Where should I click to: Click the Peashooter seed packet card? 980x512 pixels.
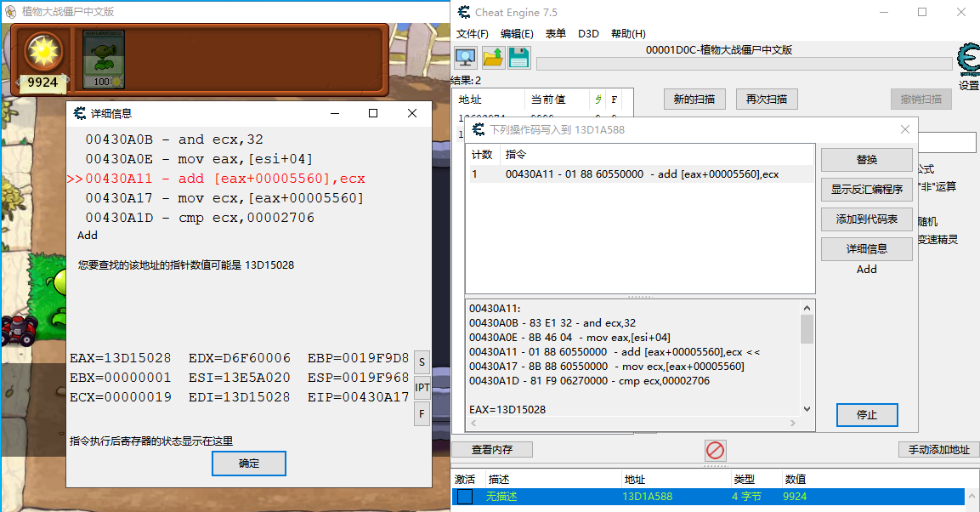104,59
